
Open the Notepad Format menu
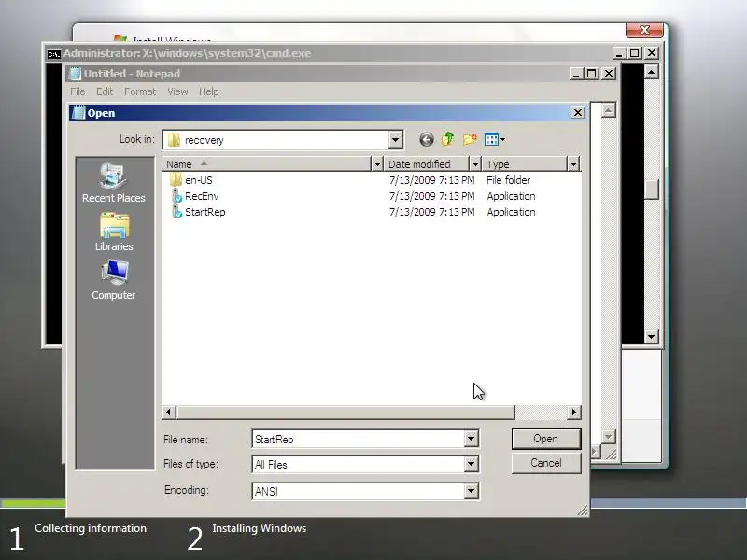tap(140, 91)
